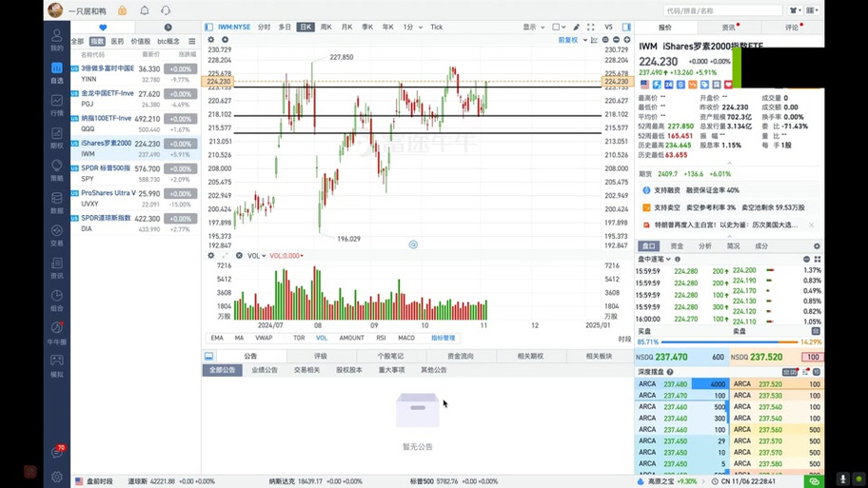Image resolution: width=868 pixels, height=488 pixels.
Task: Click the buy/sell ratio bar at 85.71%
Action: [729, 342]
